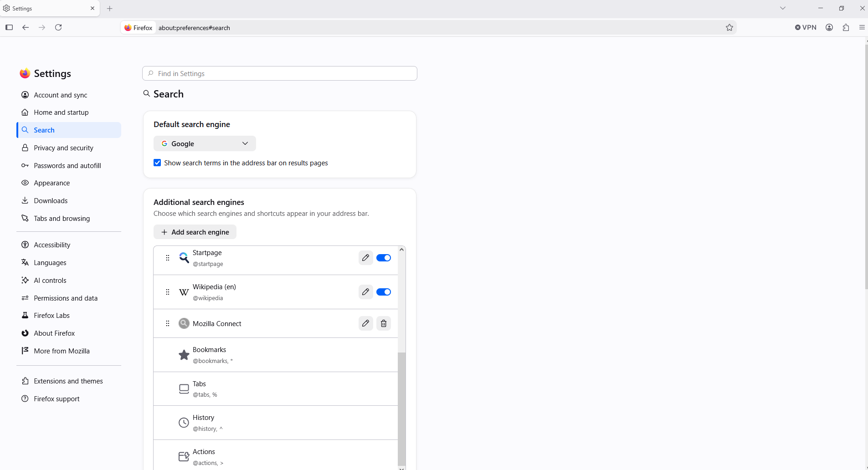868x470 pixels.
Task: Open Languages settings
Action: [69, 263]
